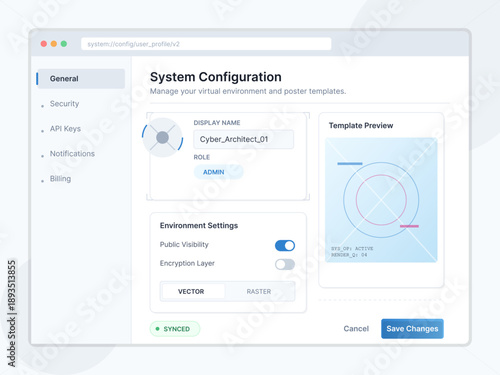Click the DISPLAY NAME label
Image resolution: width=500 pixels, height=375 pixels.
pyautogui.click(x=217, y=123)
